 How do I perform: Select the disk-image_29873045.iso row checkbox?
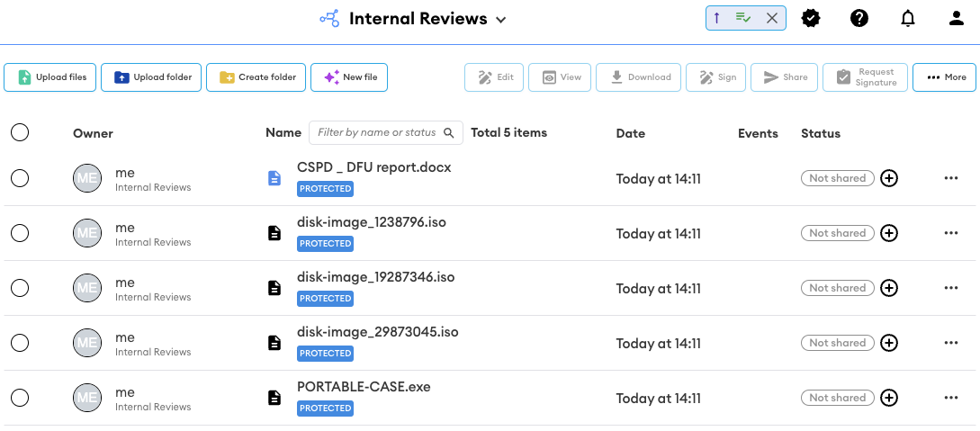pos(20,344)
